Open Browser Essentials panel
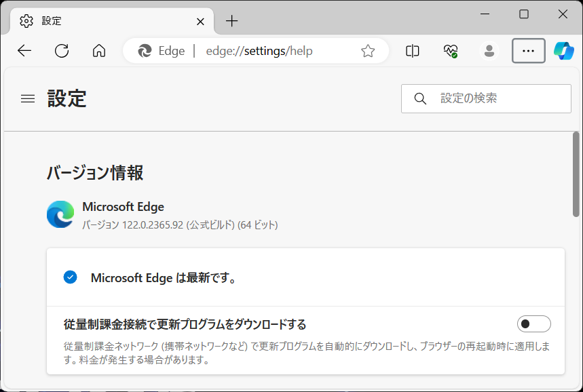Screen dimensions: 583x392 (x=450, y=50)
